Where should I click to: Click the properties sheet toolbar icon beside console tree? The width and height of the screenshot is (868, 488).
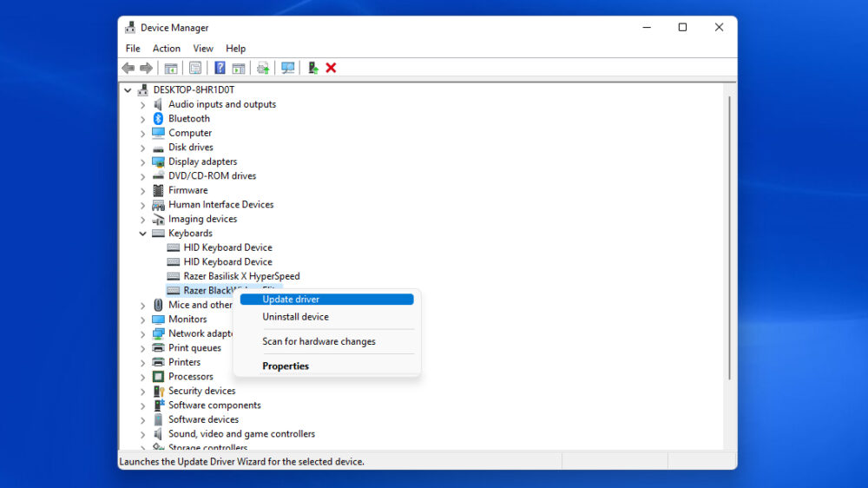(195, 68)
